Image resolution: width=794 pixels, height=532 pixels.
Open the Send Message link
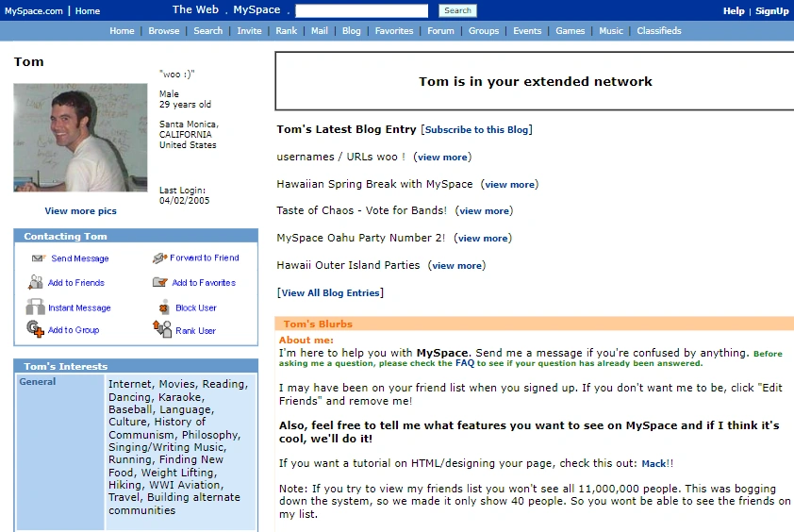coord(80,258)
